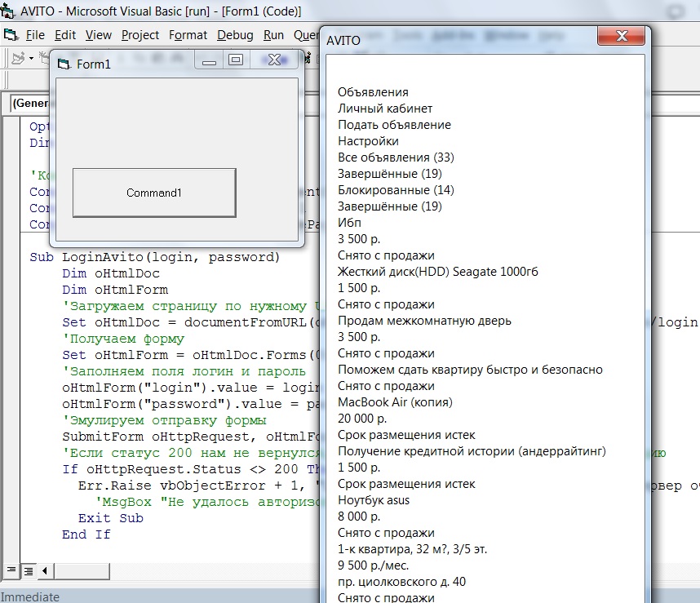Click the Command1 button on Form1
The height and width of the screenshot is (603, 700).
(x=154, y=193)
